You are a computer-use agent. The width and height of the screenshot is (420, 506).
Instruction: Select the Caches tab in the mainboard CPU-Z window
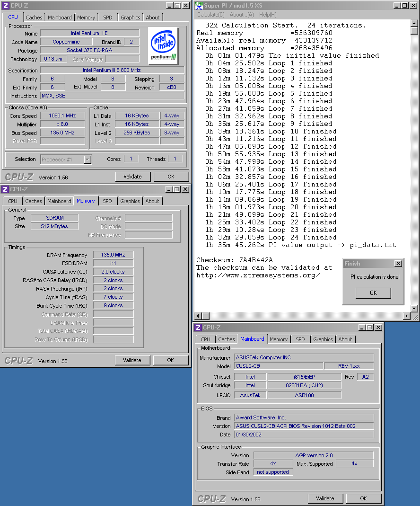[226, 339]
